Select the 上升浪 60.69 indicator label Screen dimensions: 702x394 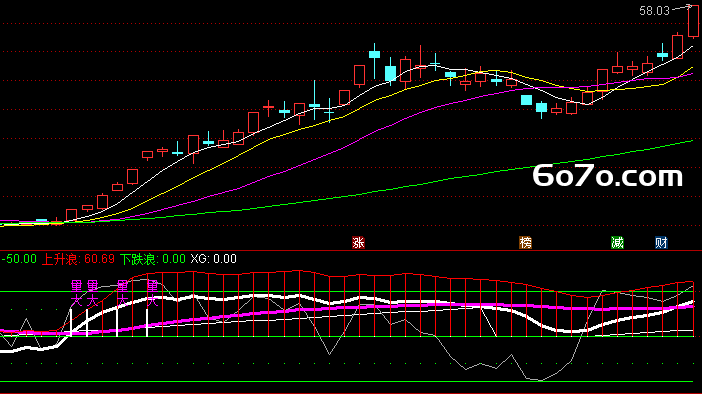pyautogui.click(x=78, y=259)
